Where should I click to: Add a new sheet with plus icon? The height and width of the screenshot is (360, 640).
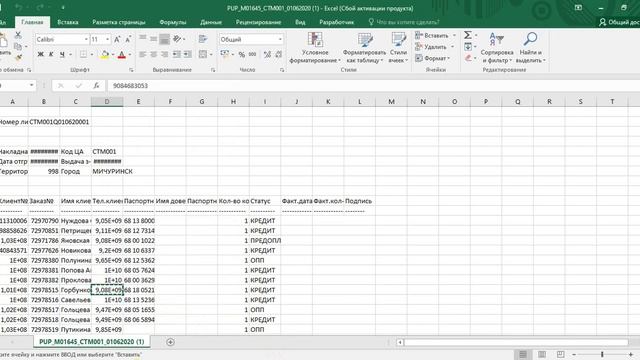(170, 342)
